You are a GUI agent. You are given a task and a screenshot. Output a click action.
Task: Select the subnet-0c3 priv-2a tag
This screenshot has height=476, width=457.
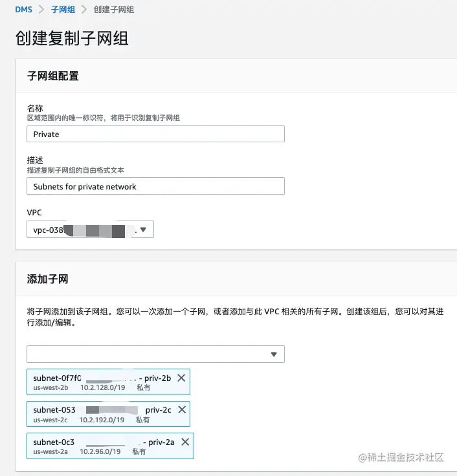coord(110,446)
